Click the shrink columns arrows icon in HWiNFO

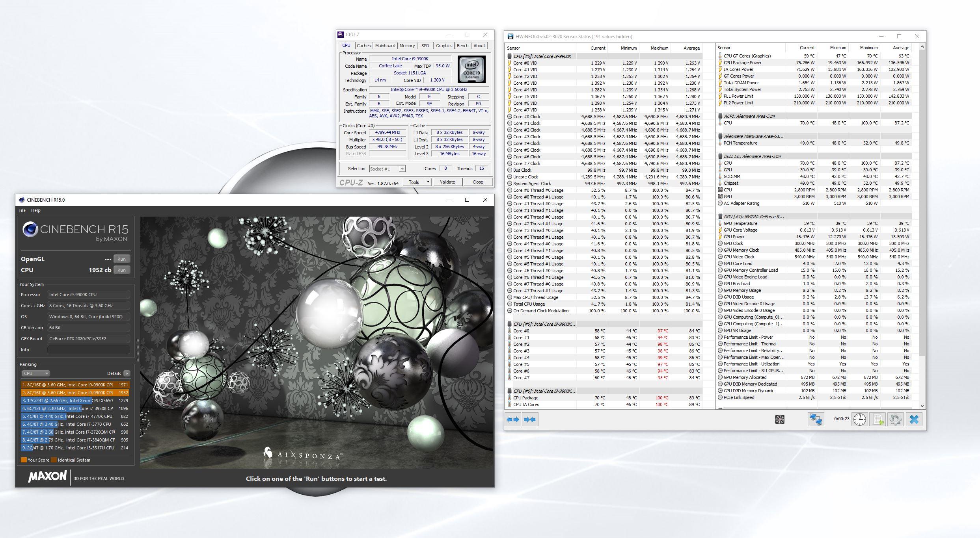530,419
